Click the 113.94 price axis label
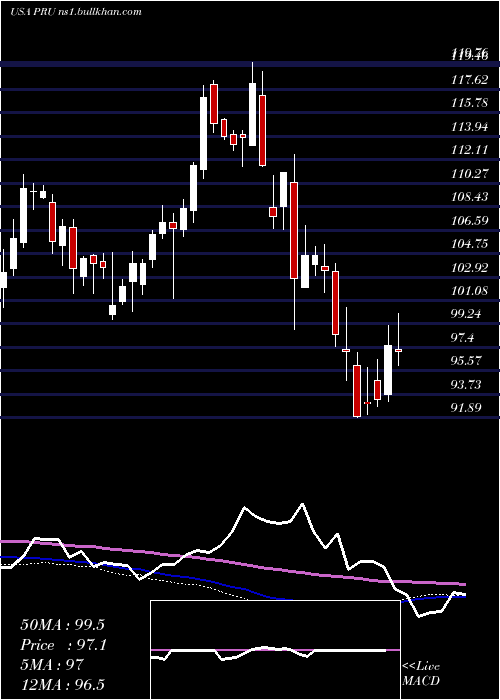Screen dimensions: 500x700 click(469, 127)
